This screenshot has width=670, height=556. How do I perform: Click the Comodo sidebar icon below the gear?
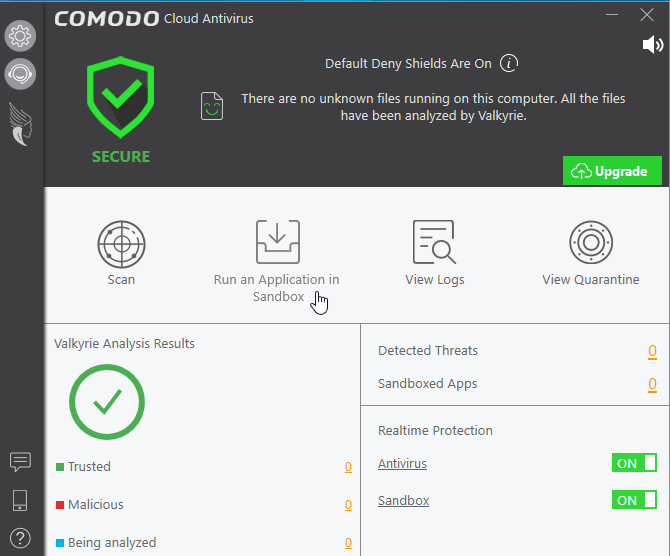tap(20, 73)
